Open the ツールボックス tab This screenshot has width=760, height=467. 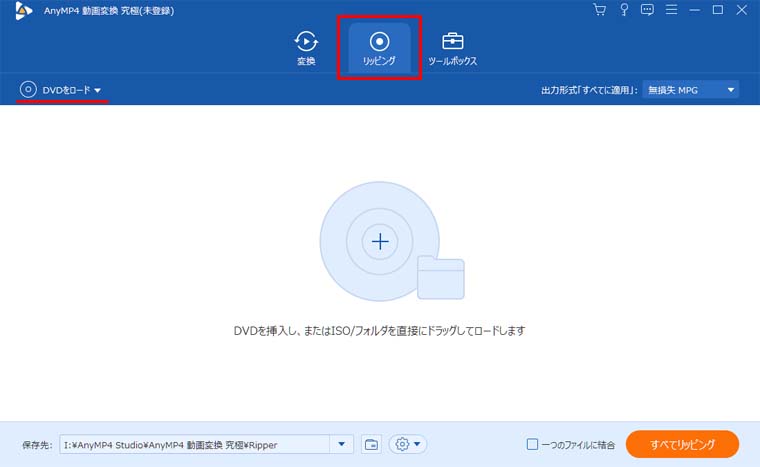(x=452, y=48)
